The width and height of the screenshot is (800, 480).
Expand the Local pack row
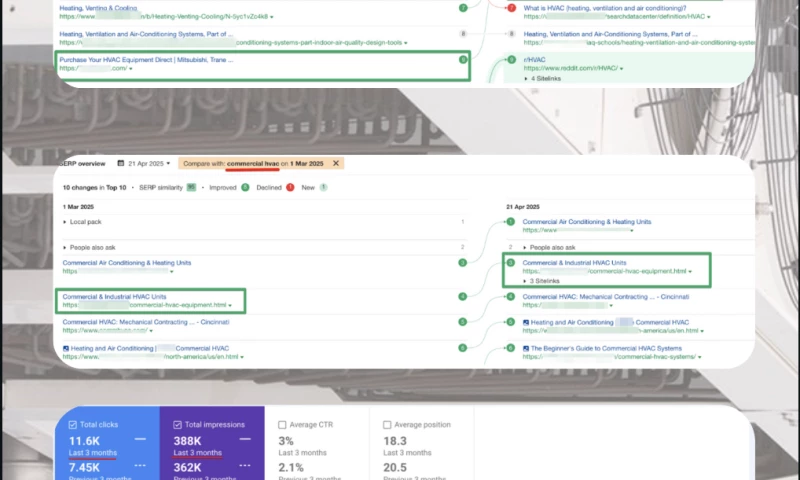click(82, 222)
